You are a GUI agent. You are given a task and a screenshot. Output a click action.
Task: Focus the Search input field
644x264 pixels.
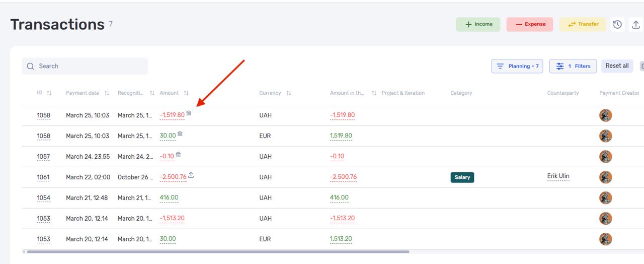click(85, 66)
